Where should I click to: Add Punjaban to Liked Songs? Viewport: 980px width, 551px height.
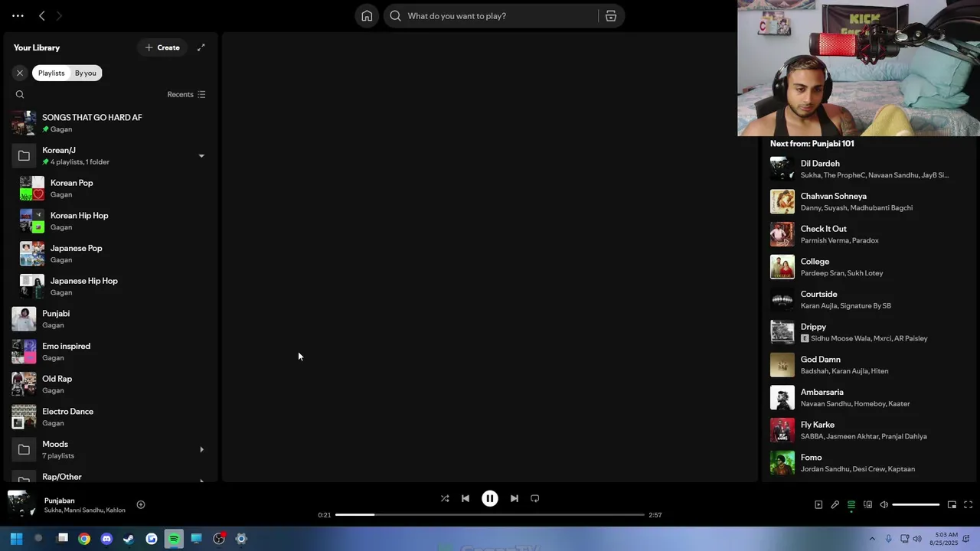141,504
